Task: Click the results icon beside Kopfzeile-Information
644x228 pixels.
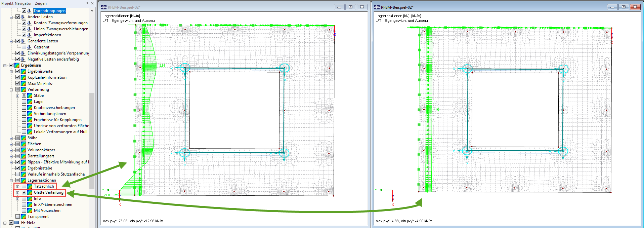Action: click(23, 77)
